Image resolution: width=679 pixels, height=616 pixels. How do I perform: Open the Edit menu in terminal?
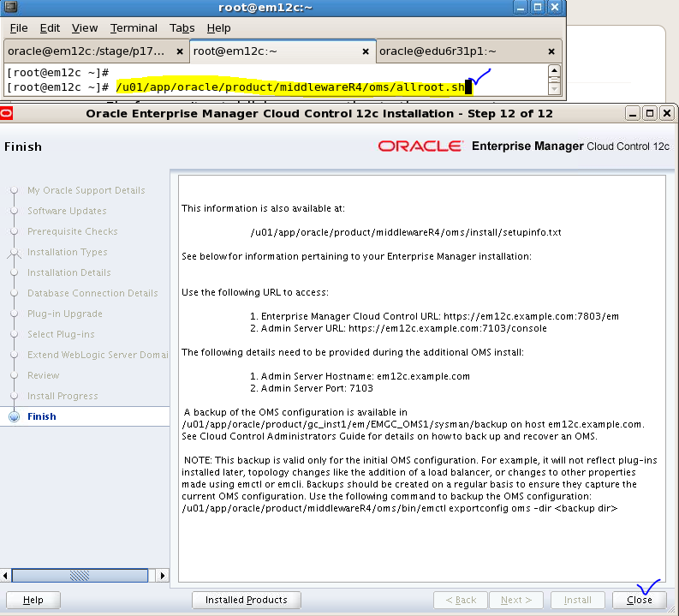click(x=50, y=28)
